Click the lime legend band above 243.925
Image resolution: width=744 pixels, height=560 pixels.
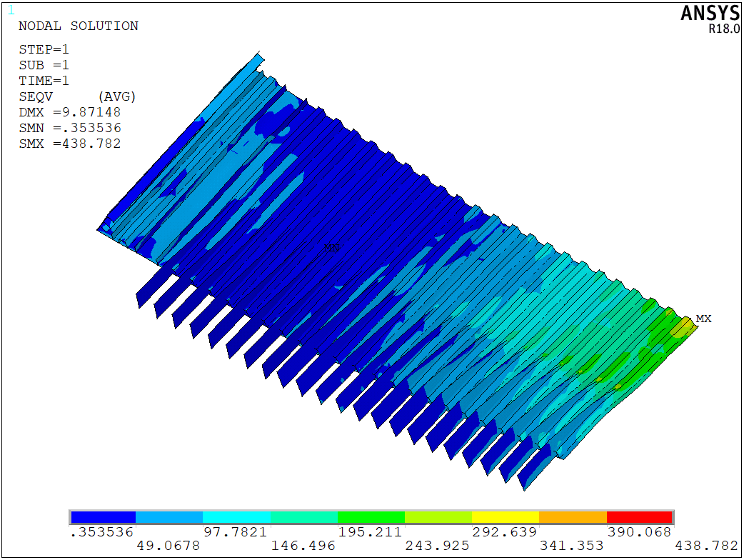[x=438, y=517]
